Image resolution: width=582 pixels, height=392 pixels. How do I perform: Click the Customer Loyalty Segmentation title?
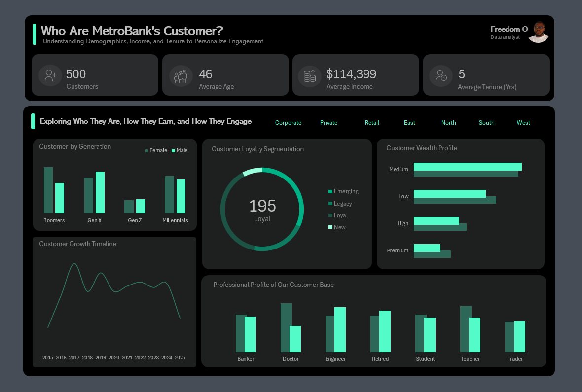click(x=257, y=149)
